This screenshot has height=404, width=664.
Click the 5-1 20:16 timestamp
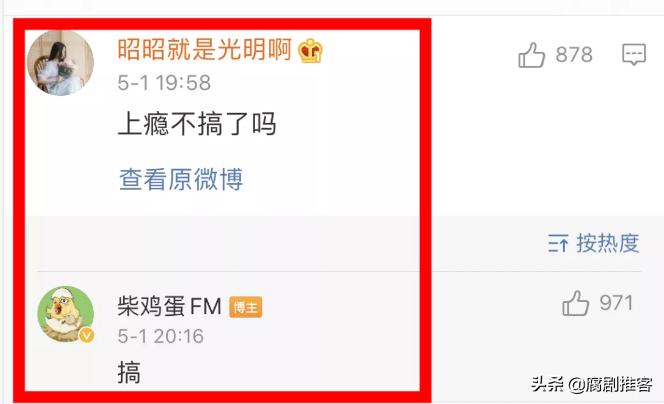pos(160,336)
